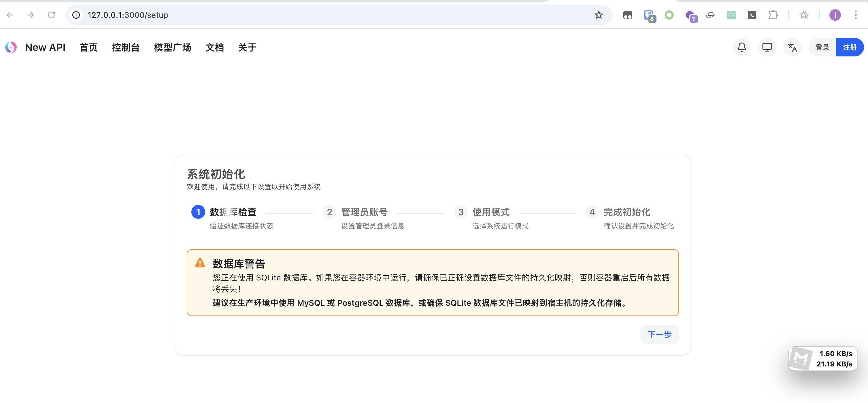Open language switcher icon
This screenshot has height=403, width=868.
point(792,47)
